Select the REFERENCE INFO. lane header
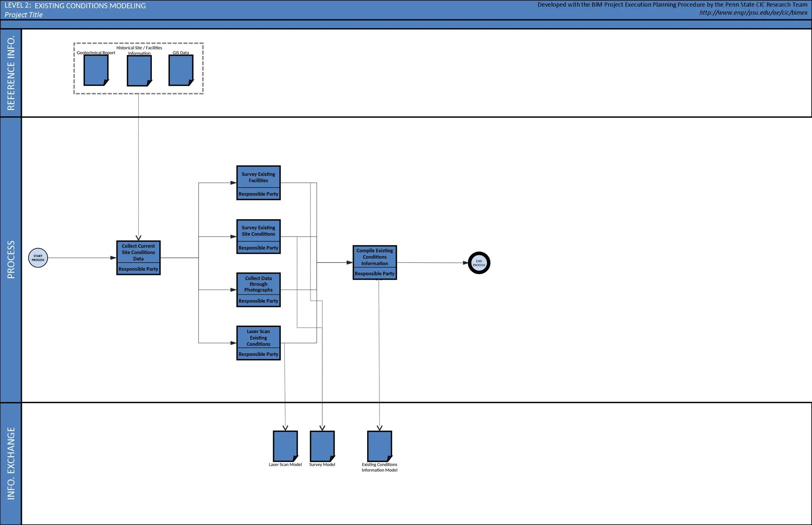812x525 pixels. click(x=11, y=73)
